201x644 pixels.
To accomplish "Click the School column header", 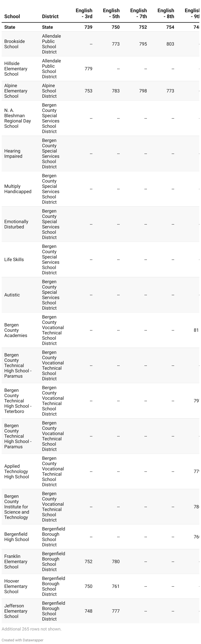I will [12, 17].
